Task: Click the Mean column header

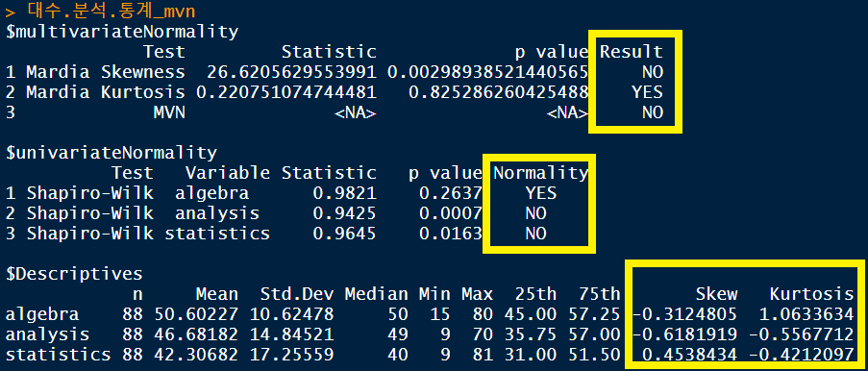Action: click(217, 294)
